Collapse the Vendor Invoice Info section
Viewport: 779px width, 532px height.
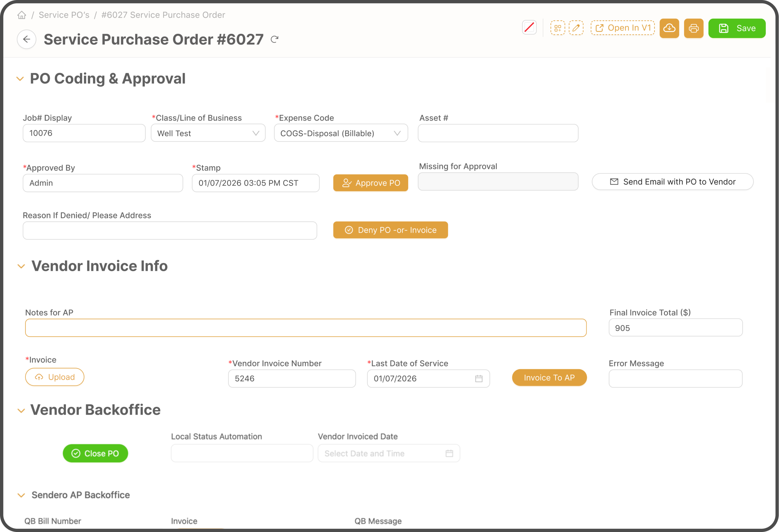(22, 266)
